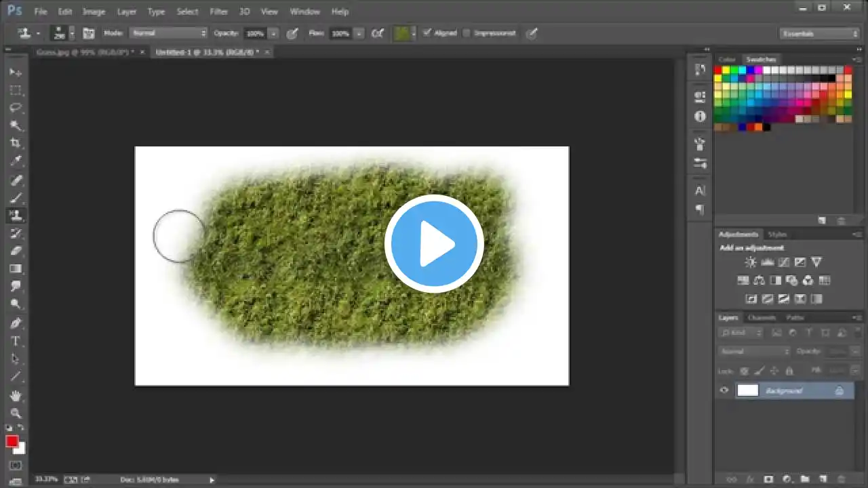The image size is (868, 488).
Task: Click the zoom percentage field in status bar
Action: (46, 479)
